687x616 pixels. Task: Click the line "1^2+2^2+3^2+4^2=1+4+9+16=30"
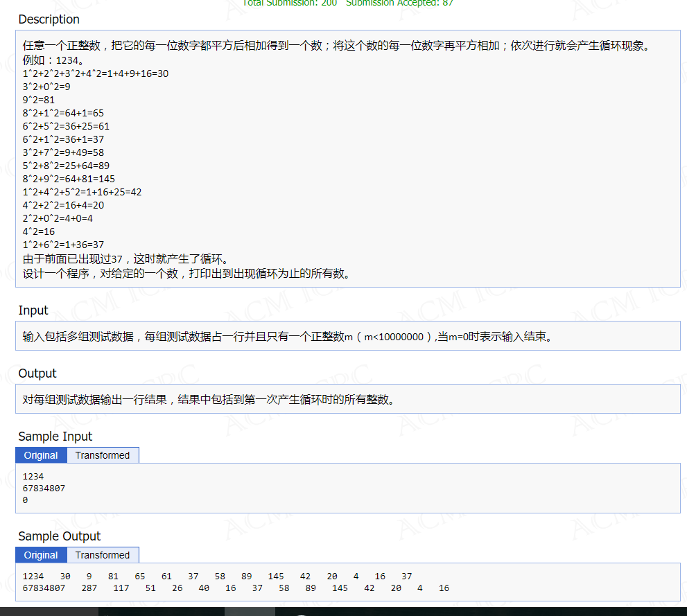tap(96, 73)
